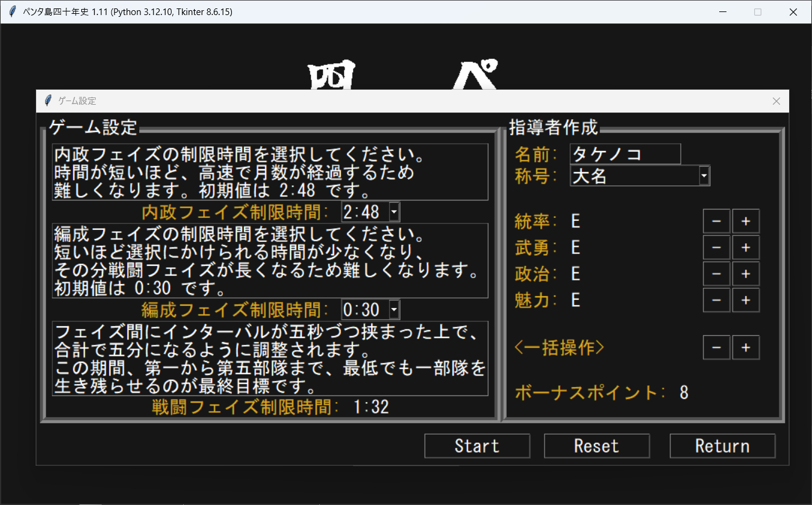Viewport: 812px width, 505px height.
Task: Increase the 政治 stat value
Action: [x=746, y=274]
